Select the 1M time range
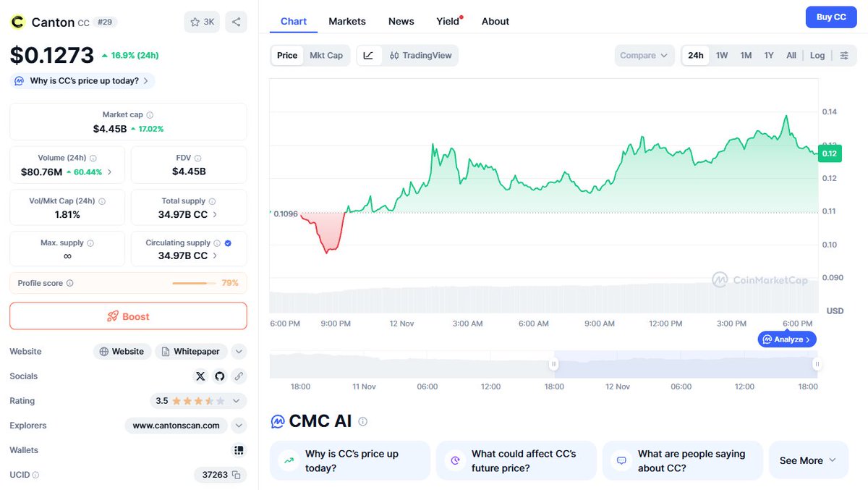The image size is (868, 490). 746,56
